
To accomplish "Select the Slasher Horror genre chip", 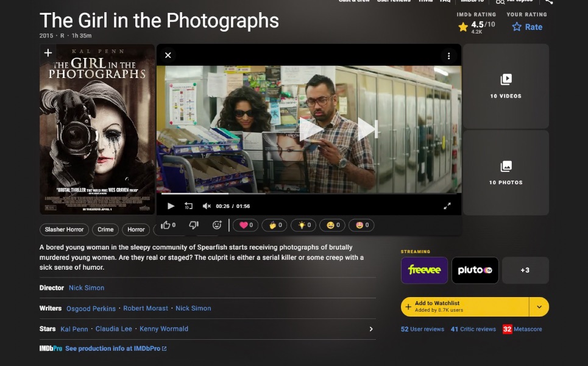I will tap(64, 229).
